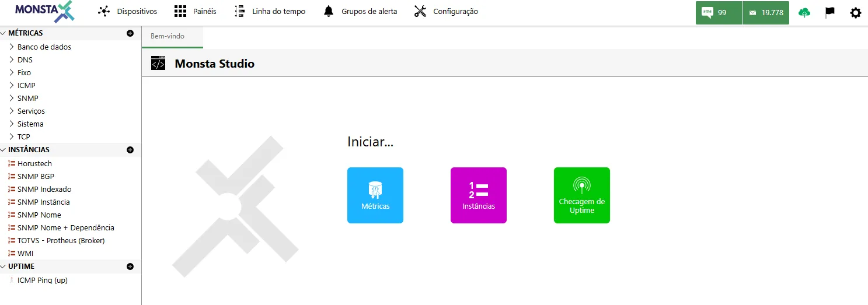The height and width of the screenshot is (305, 868).
Task: Open the Grupos de alerta menu
Action: [x=369, y=12]
